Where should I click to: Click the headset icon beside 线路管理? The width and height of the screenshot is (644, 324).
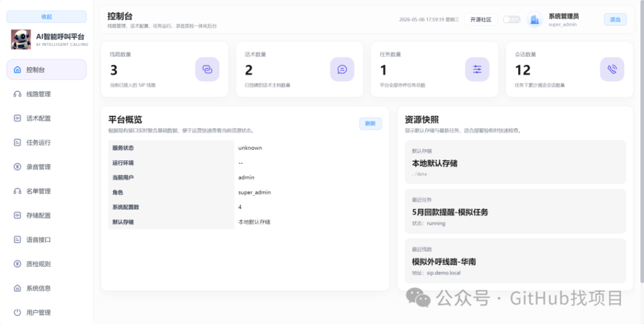pyautogui.click(x=17, y=94)
